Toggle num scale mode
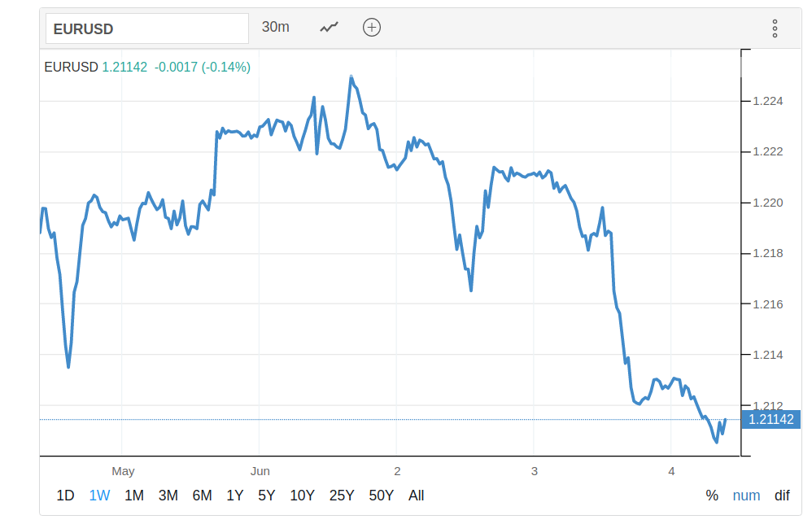Image resolution: width=812 pixels, height=524 pixels. click(x=746, y=496)
